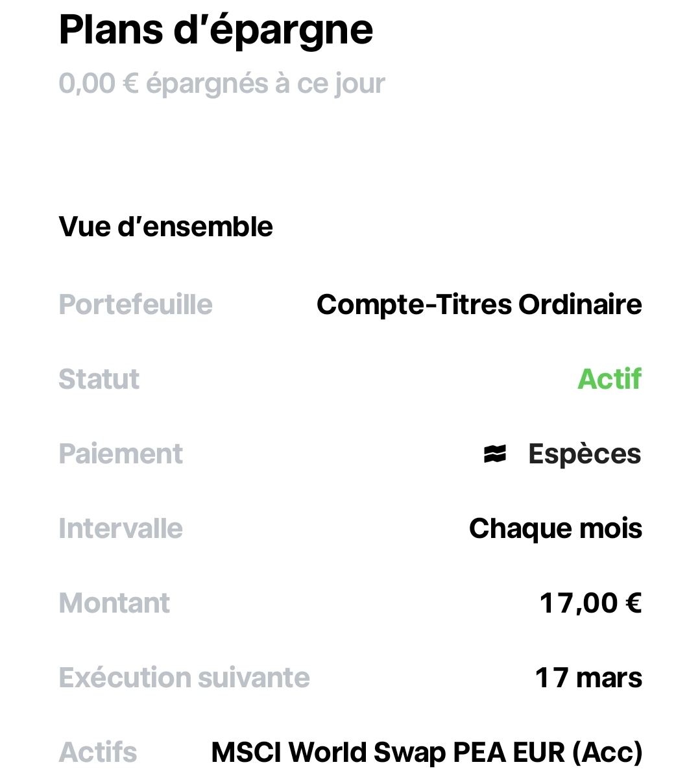Image resolution: width=700 pixels, height=782 pixels.
Task: Tap the green "Actif" status
Action: click(609, 379)
